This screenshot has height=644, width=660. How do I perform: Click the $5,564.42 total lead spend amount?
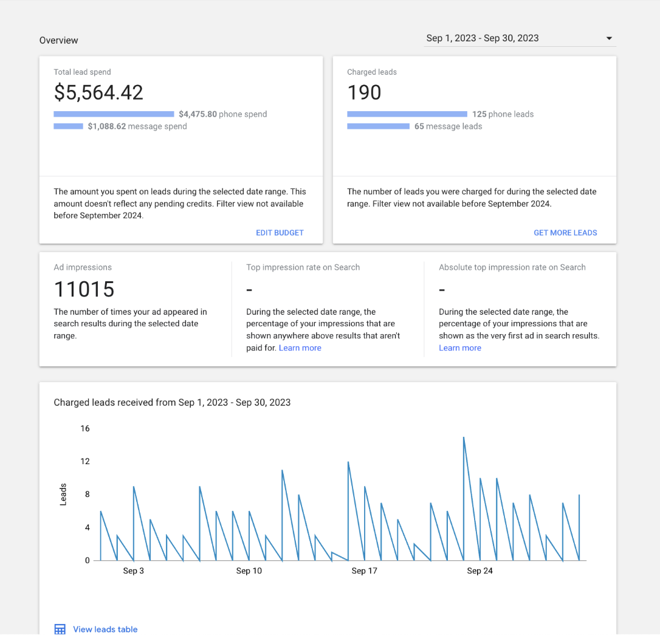coord(98,92)
